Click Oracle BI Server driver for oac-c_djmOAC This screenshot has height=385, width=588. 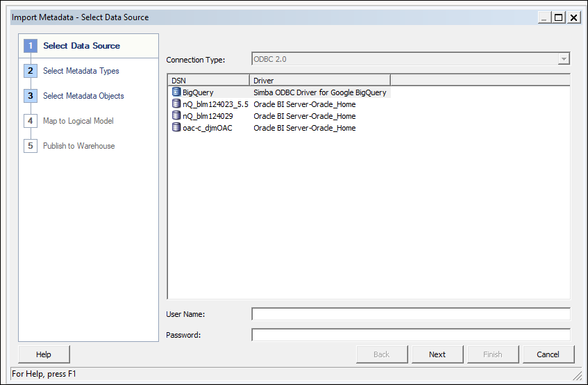point(305,128)
